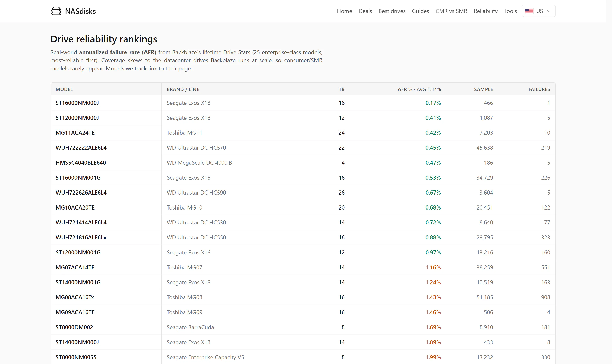612x364 pixels.
Task: Expand the US region dropdown chevron
Action: pos(549,11)
